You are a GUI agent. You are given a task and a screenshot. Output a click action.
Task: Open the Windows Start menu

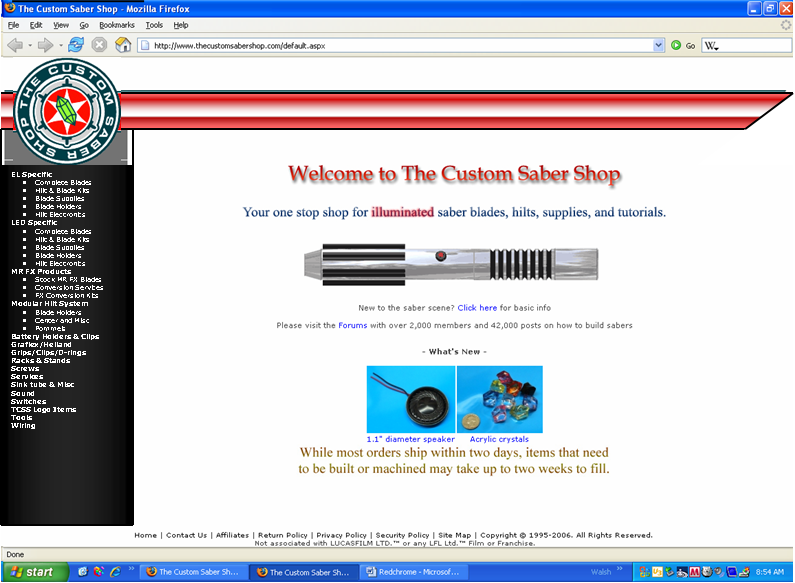[x=36, y=572]
